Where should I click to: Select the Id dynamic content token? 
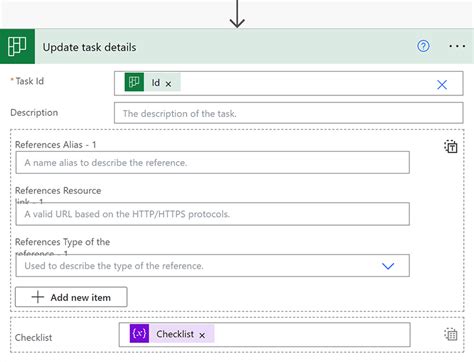pyautogui.click(x=153, y=82)
